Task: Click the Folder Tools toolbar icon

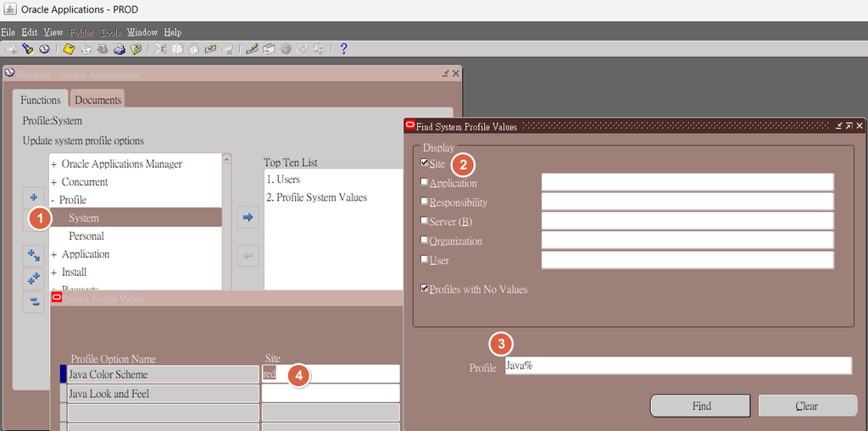Action: [319, 48]
